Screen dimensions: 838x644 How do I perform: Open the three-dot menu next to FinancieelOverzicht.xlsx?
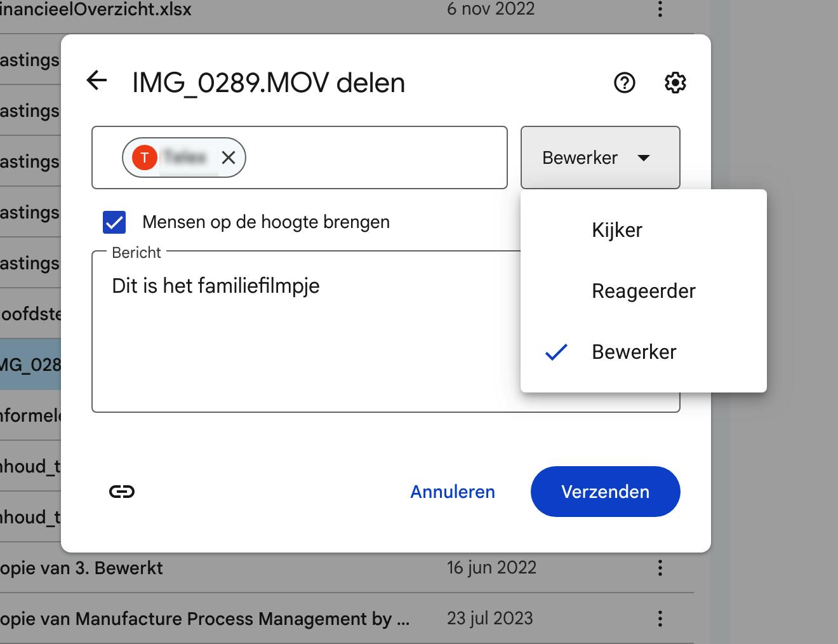coord(659,9)
